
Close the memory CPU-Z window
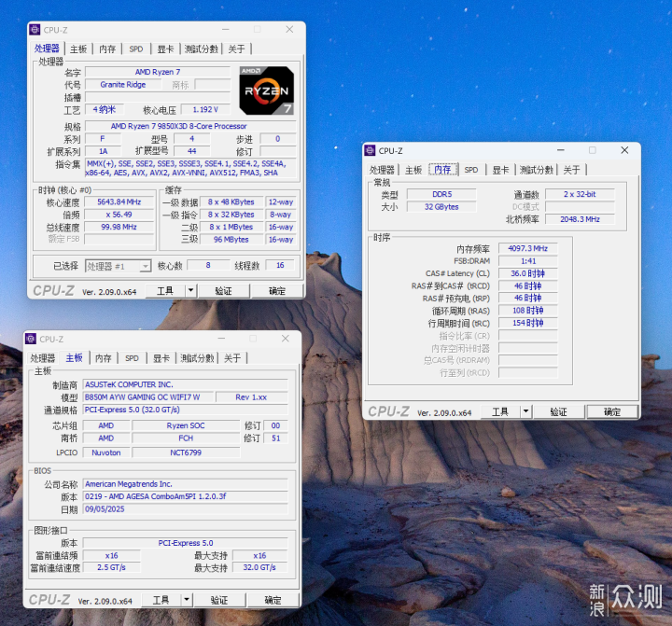[x=624, y=150]
